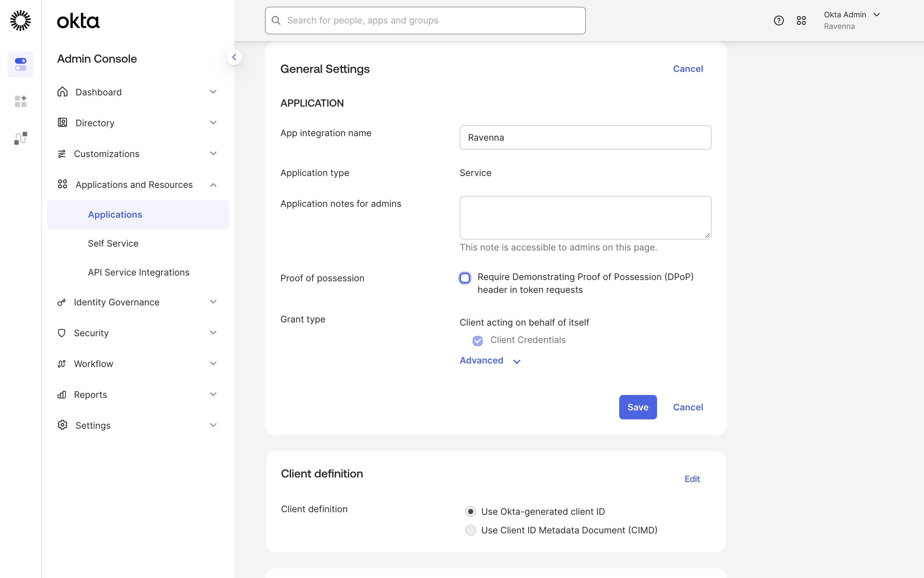Click the Directory contact book icon
Image resolution: width=924 pixels, height=578 pixels.
[x=62, y=122]
